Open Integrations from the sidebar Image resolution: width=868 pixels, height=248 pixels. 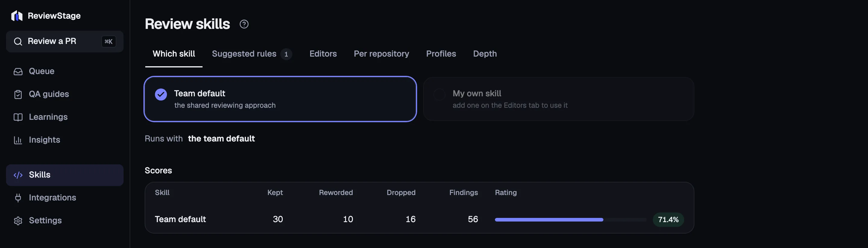[x=65, y=198]
